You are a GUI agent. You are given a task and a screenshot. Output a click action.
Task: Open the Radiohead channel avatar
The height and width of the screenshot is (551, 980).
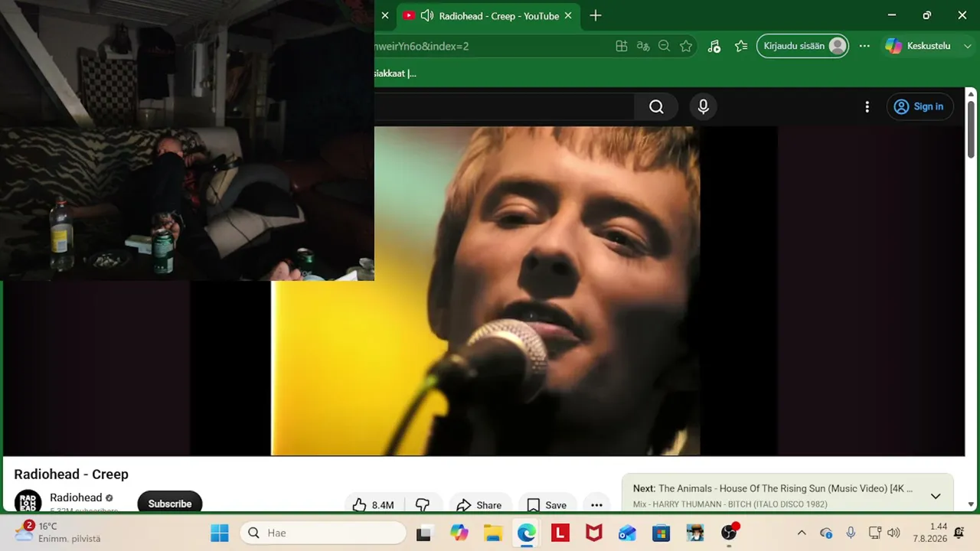[x=28, y=502]
